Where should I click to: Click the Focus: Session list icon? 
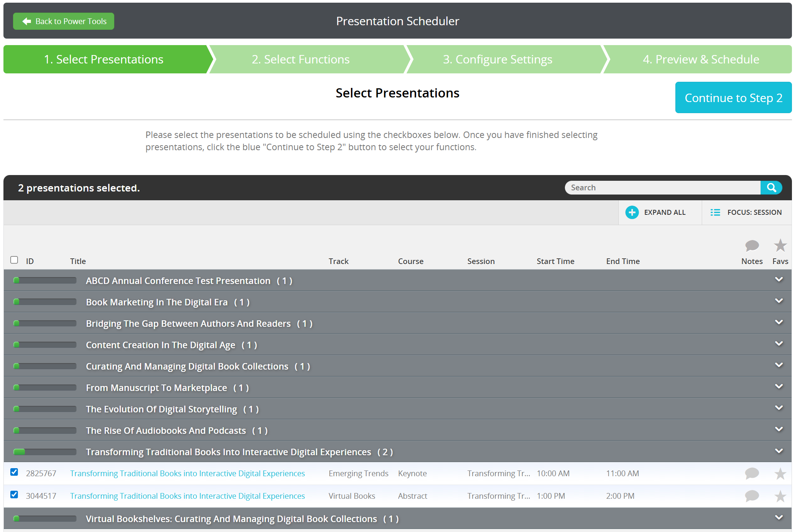pyautogui.click(x=715, y=212)
